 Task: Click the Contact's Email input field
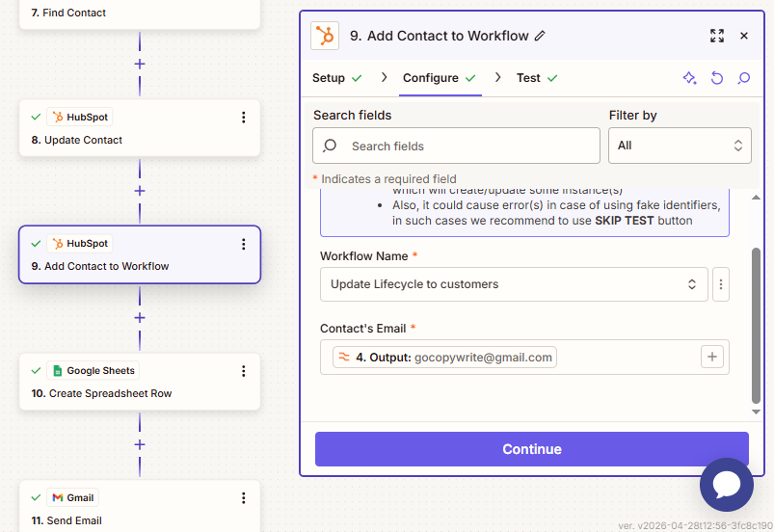524,357
